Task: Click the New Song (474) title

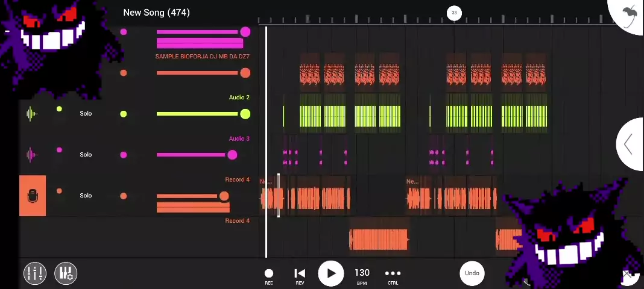Action: point(156,13)
